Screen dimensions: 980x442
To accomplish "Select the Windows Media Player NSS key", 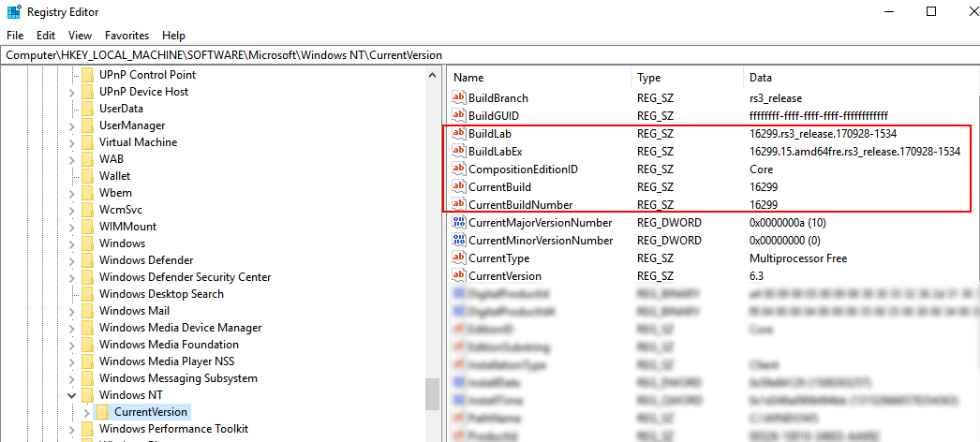I will [167, 361].
